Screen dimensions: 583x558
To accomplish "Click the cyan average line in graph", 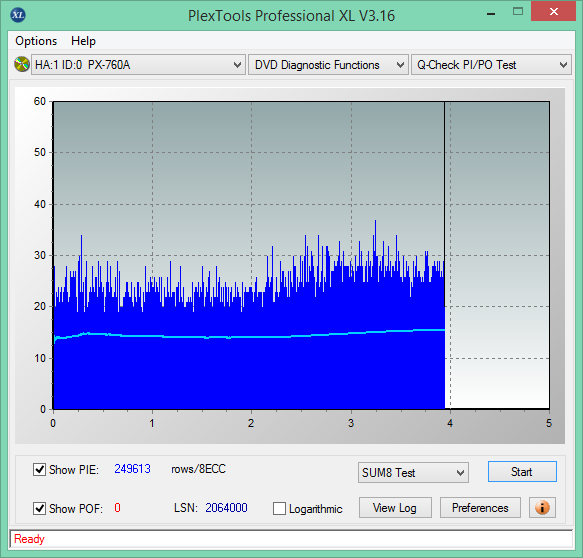I will pos(249,336).
